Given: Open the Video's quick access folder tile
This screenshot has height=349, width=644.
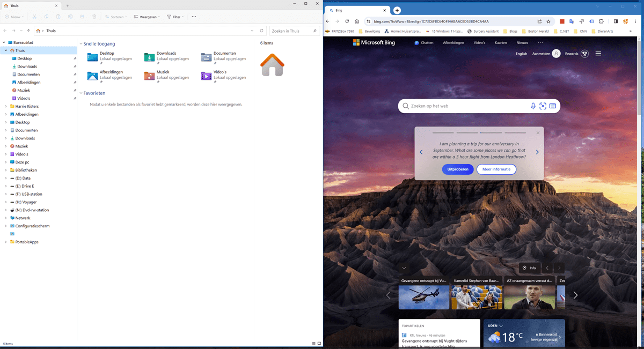Looking at the screenshot, I should 223,76.
